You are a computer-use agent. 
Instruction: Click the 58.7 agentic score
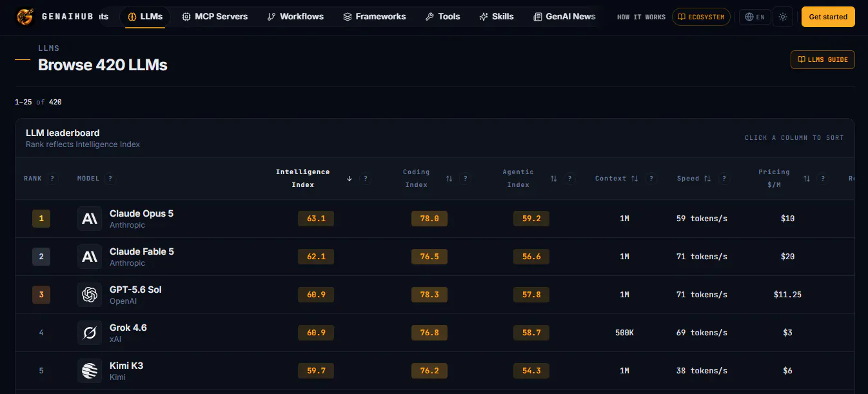531,333
